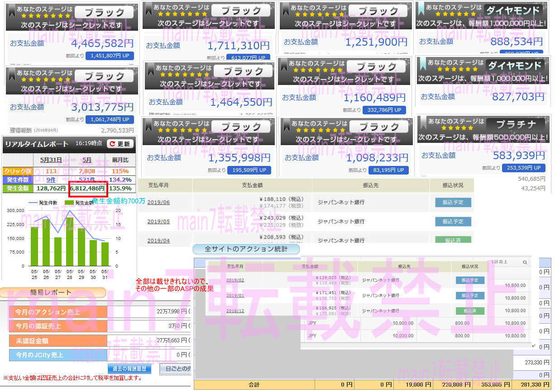555x392 pixels.
Task: Open the 5月 monthly report link
Action: pos(86,160)
